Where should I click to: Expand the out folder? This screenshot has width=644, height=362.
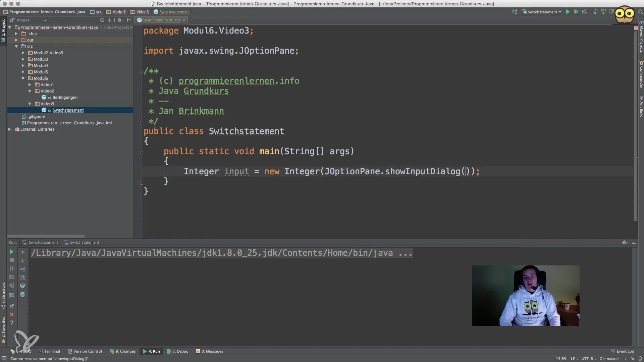pyautogui.click(x=16, y=40)
